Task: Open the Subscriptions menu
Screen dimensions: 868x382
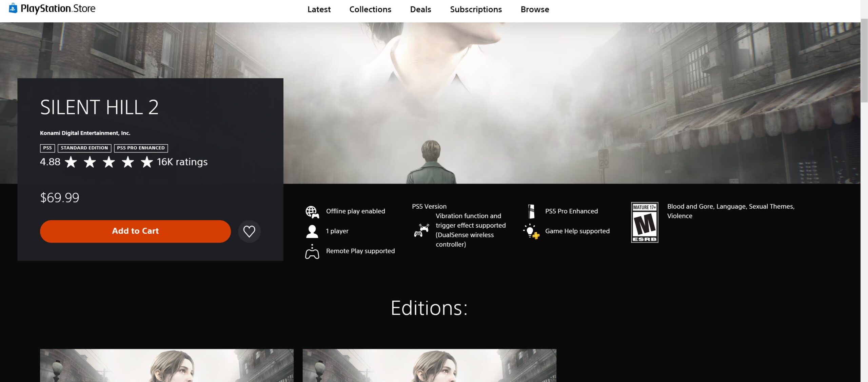Action: (476, 9)
